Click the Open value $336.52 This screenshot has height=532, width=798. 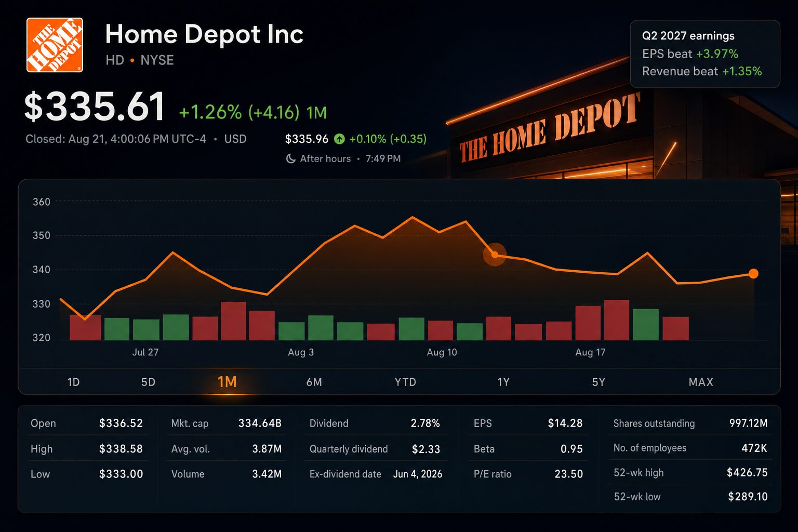click(x=121, y=423)
